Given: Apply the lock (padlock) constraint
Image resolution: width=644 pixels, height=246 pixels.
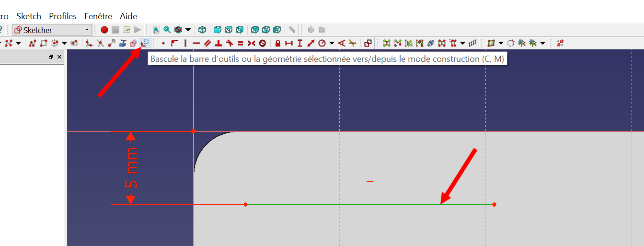Looking at the screenshot, I should [x=278, y=43].
